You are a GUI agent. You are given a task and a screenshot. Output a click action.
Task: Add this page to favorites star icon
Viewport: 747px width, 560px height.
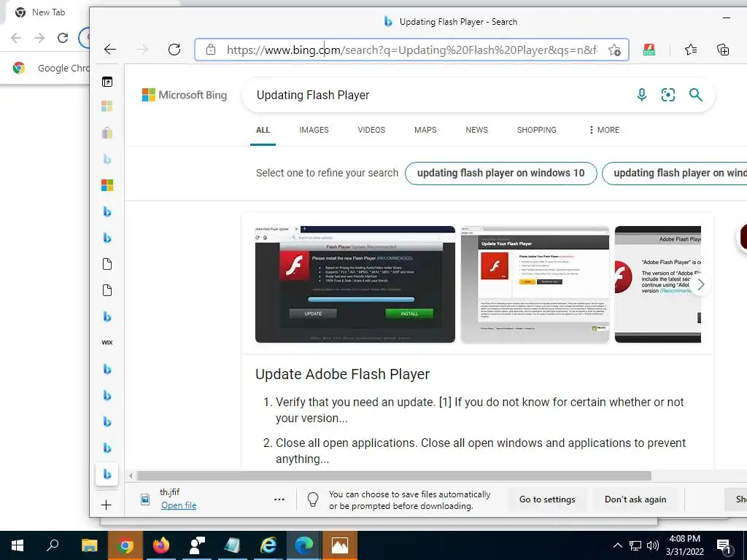click(614, 50)
